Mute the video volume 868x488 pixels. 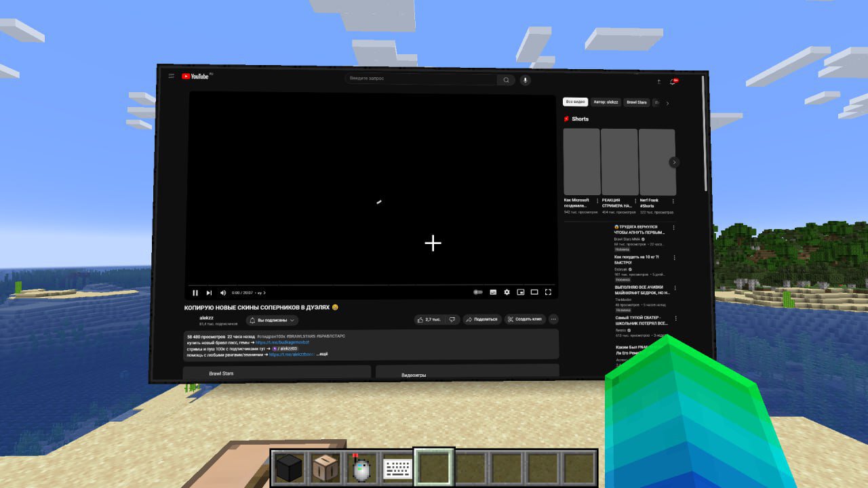pos(223,293)
